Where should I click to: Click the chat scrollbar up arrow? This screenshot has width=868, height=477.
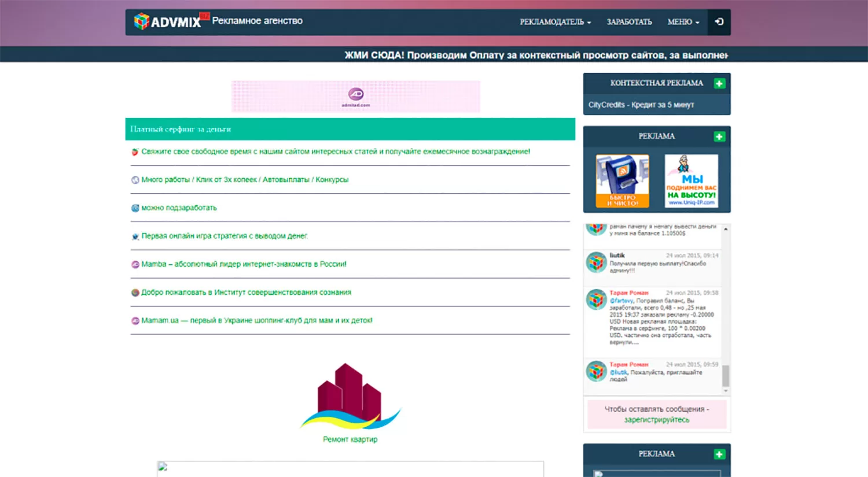click(726, 230)
